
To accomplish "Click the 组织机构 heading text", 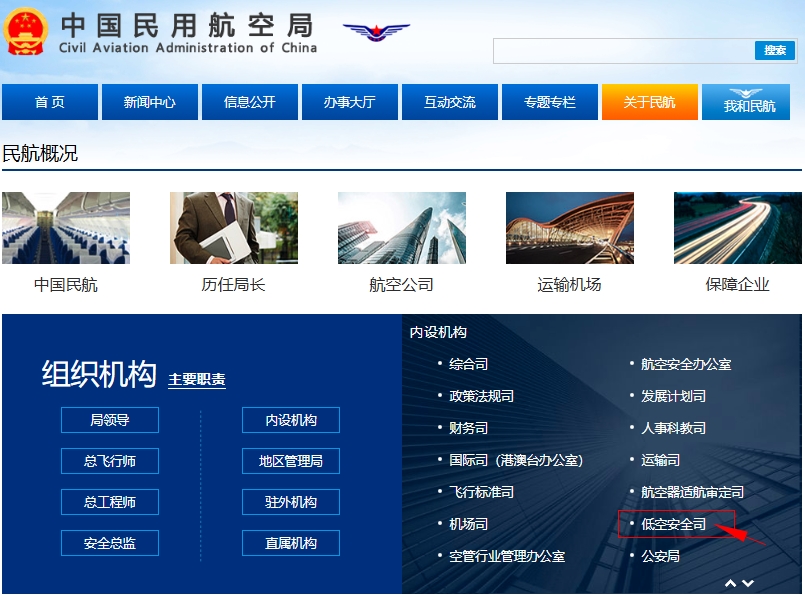I will pos(99,374).
